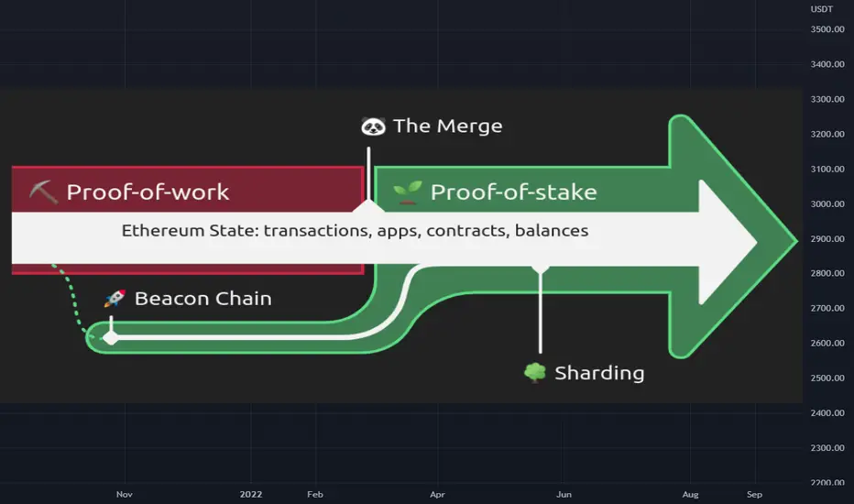
Task: Click the panda icon beside The Merge
Action: pos(373,126)
